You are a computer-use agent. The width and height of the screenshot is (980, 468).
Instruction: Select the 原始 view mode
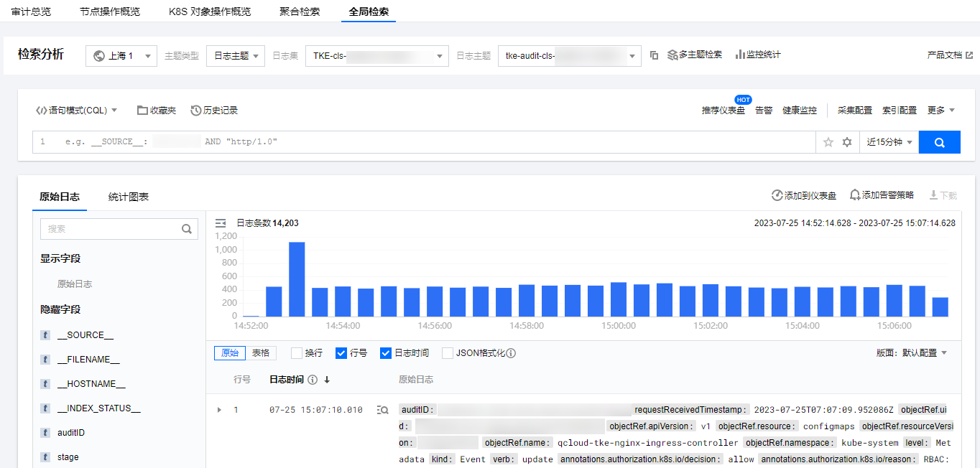[x=230, y=353]
